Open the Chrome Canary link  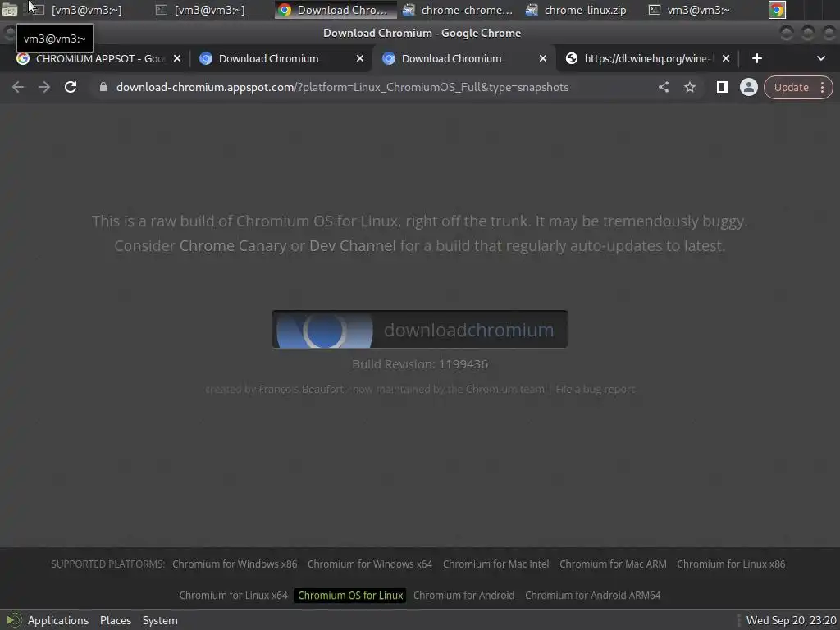point(232,246)
